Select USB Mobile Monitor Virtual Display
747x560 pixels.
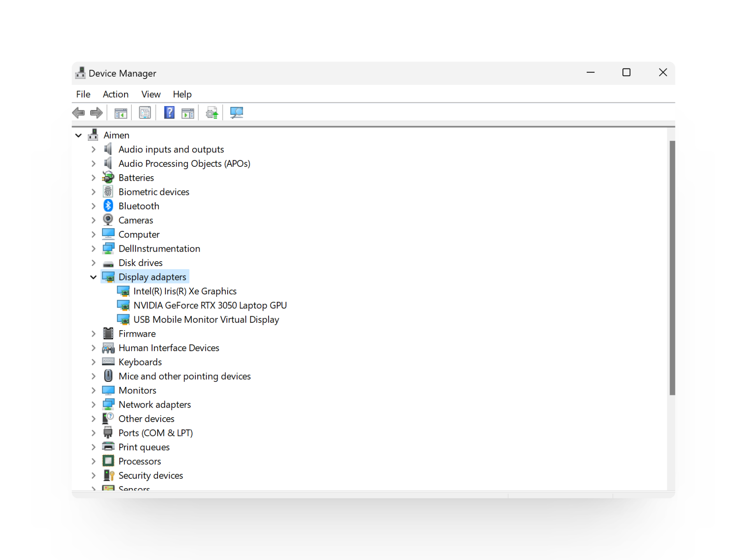pos(206,319)
